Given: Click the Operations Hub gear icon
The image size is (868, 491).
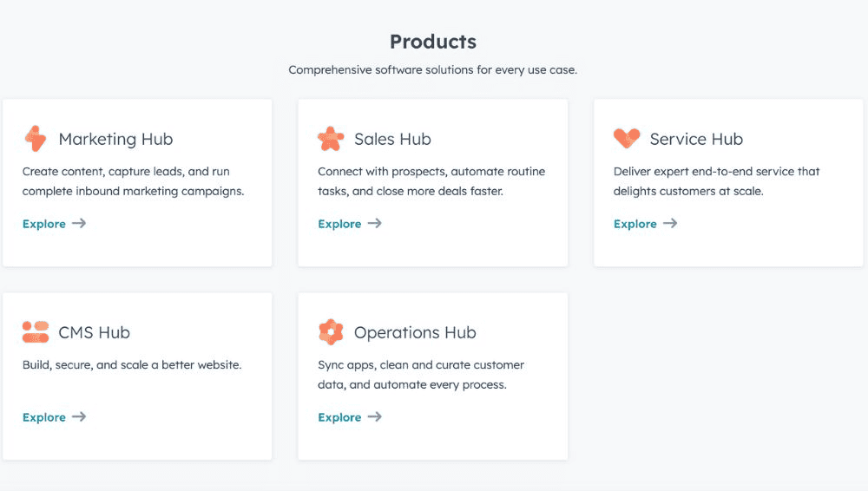Looking at the screenshot, I should [x=331, y=332].
